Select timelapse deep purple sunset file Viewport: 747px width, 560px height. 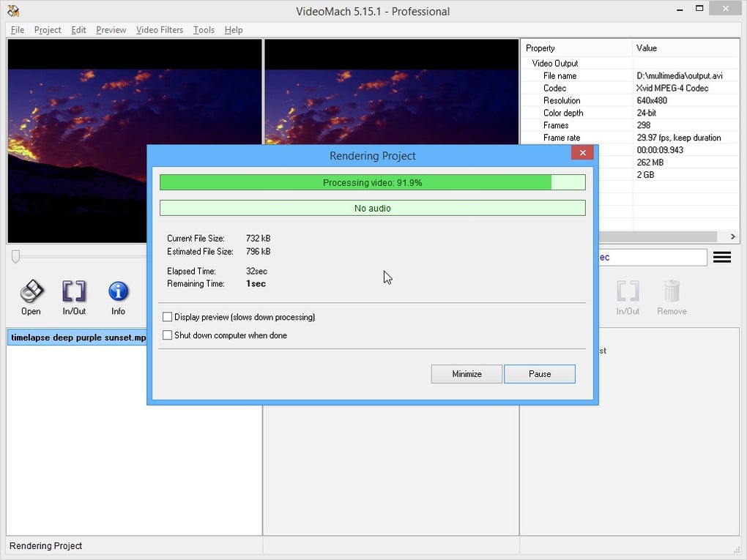[x=78, y=337]
